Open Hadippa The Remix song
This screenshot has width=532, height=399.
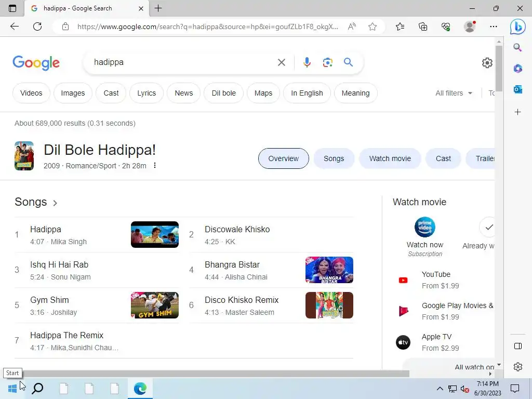97,341
